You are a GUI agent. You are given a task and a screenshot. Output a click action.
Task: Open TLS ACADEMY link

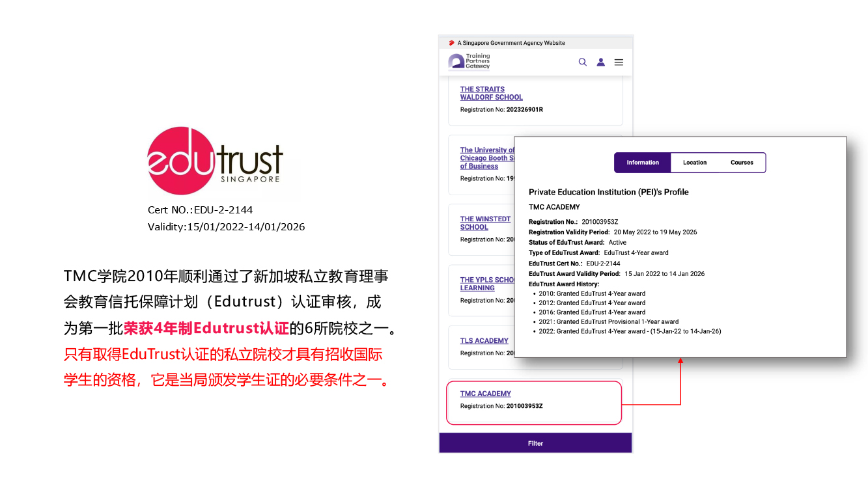click(x=484, y=341)
